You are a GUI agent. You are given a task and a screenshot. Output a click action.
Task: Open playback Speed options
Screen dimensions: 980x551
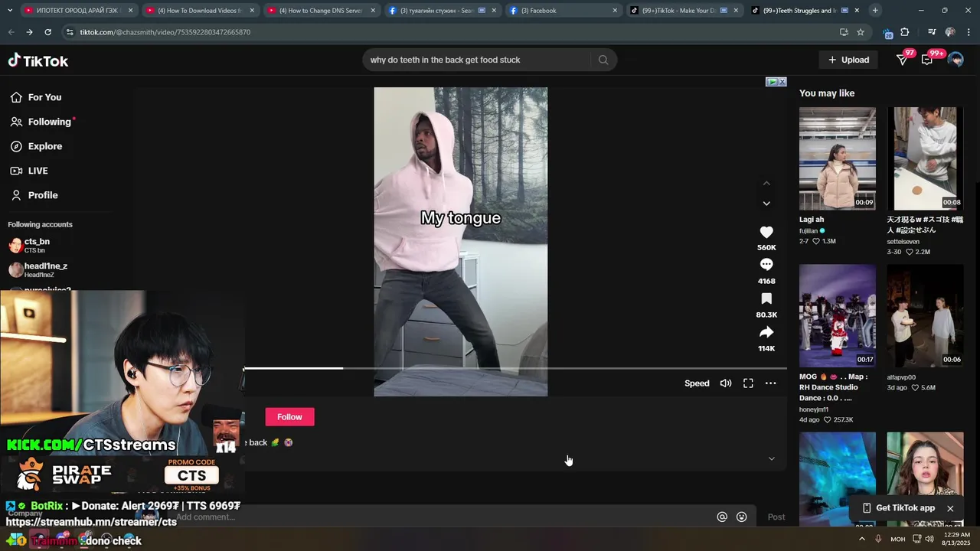coord(697,383)
